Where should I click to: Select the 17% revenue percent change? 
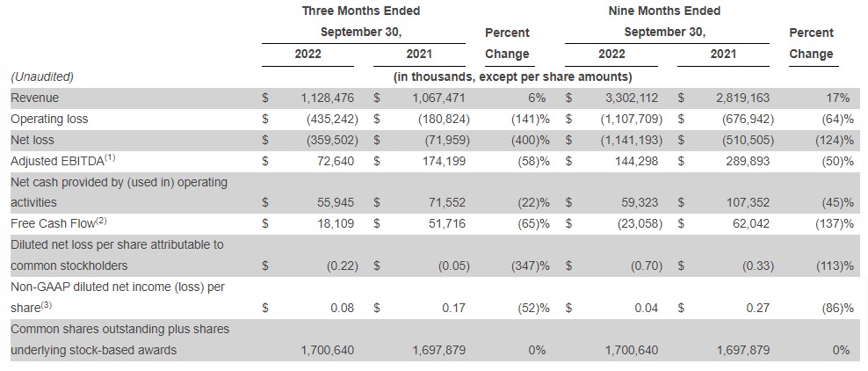click(838, 98)
